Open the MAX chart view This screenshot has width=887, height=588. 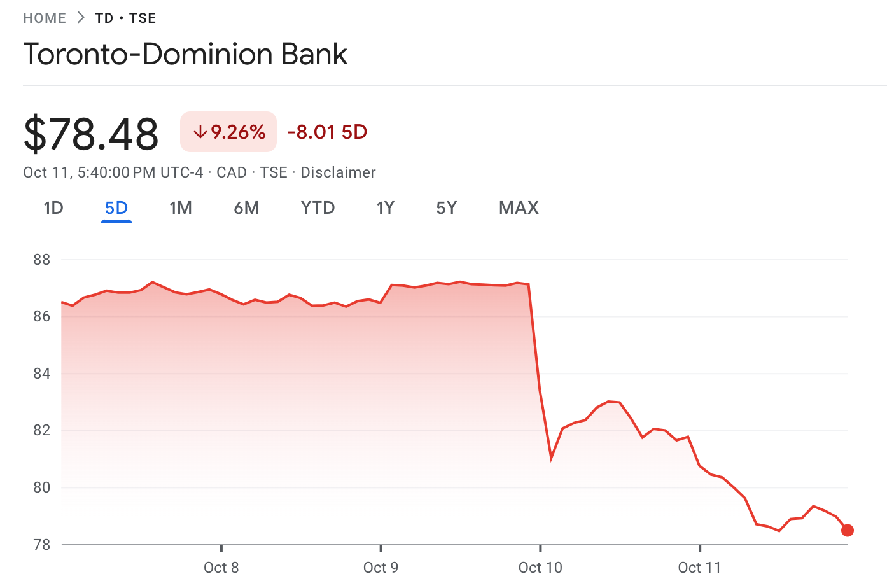click(x=519, y=208)
